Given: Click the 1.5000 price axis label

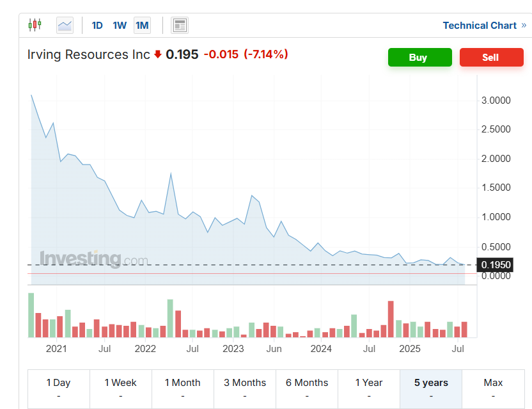Looking at the screenshot, I should pyautogui.click(x=496, y=188).
